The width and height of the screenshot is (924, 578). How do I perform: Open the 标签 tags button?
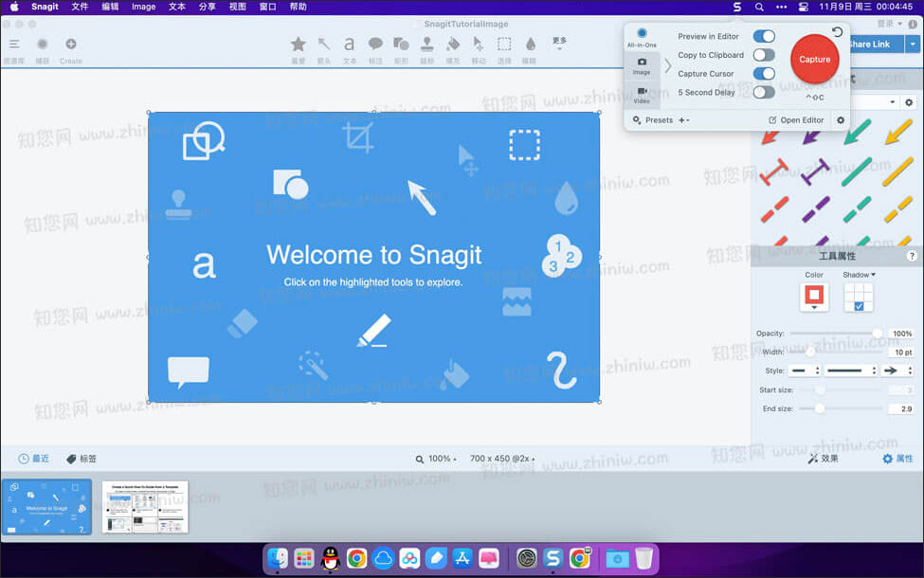pyautogui.click(x=82, y=459)
